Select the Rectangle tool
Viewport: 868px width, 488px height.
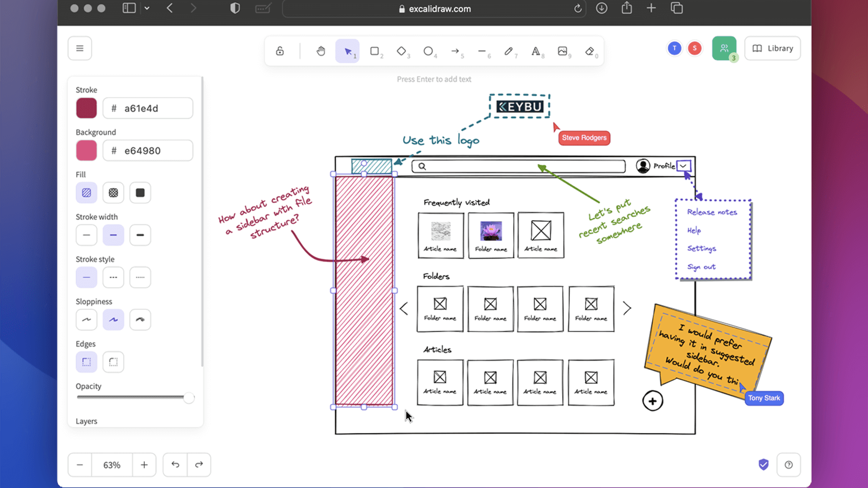point(374,51)
